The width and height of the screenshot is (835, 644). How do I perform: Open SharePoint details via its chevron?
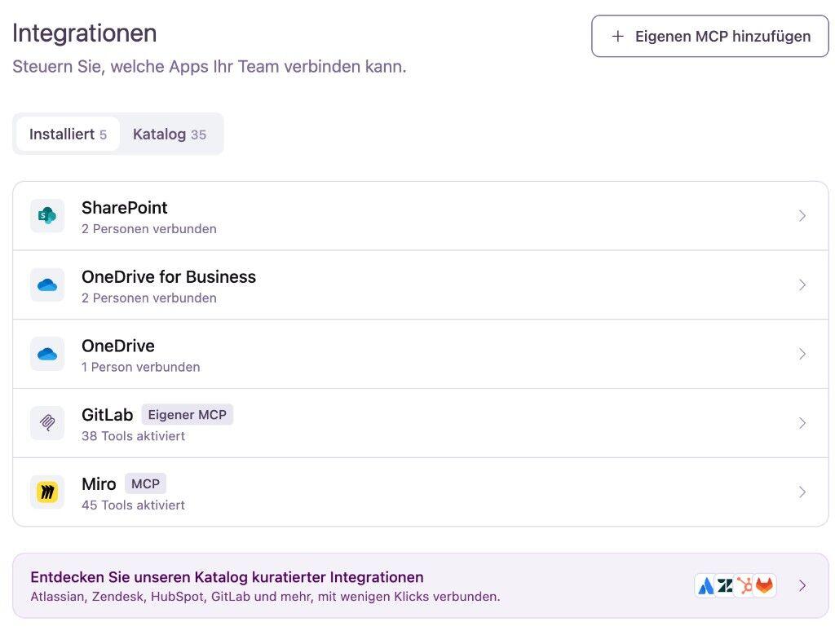click(802, 215)
